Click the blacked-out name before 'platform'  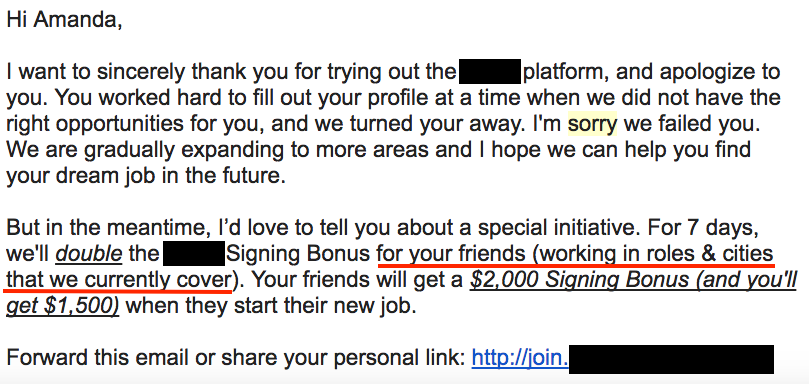point(489,72)
